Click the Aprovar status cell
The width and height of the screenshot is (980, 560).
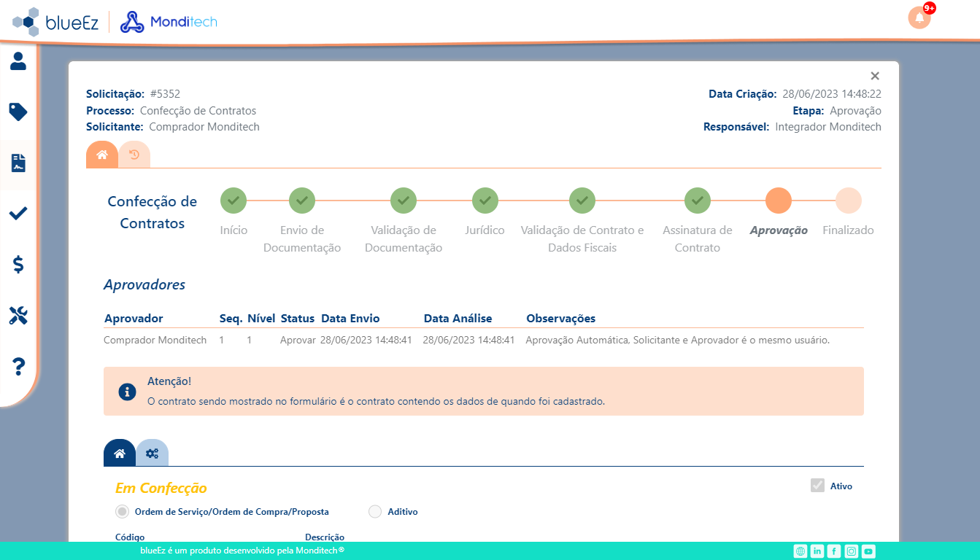(x=298, y=341)
